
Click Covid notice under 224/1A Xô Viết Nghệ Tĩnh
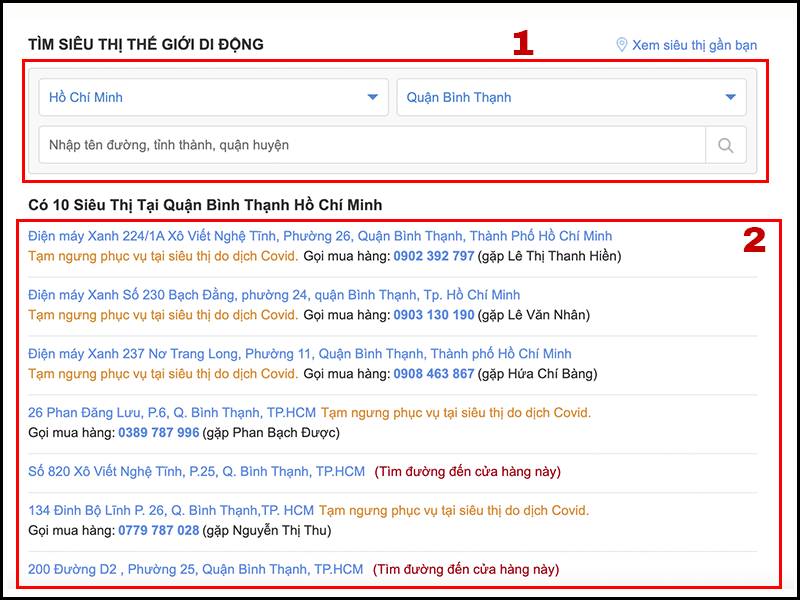(163, 256)
